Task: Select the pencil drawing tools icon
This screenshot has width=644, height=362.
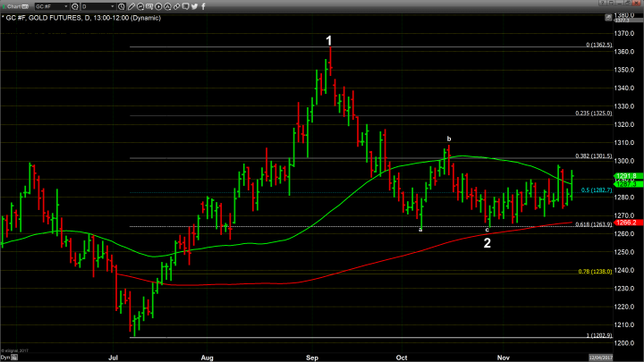Action: point(131,6)
